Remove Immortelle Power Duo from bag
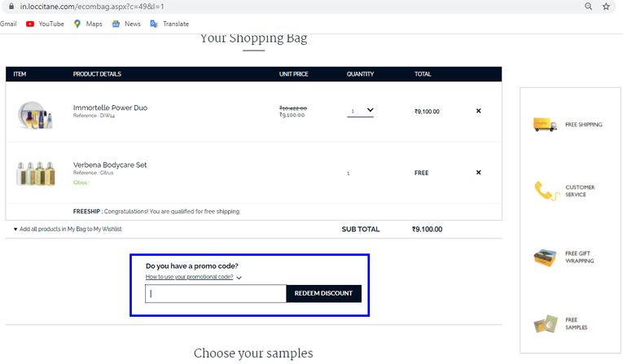This screenshot has height=364, width=623. click(x=478, y=111)
